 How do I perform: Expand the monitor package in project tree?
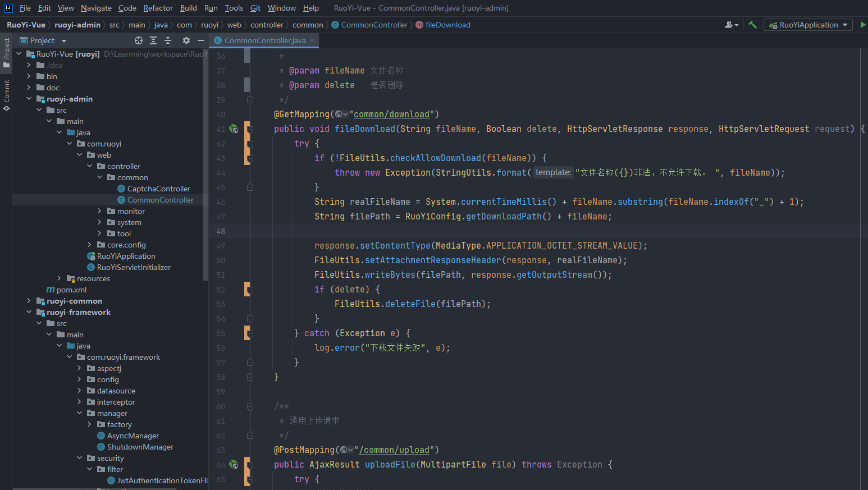100,211
